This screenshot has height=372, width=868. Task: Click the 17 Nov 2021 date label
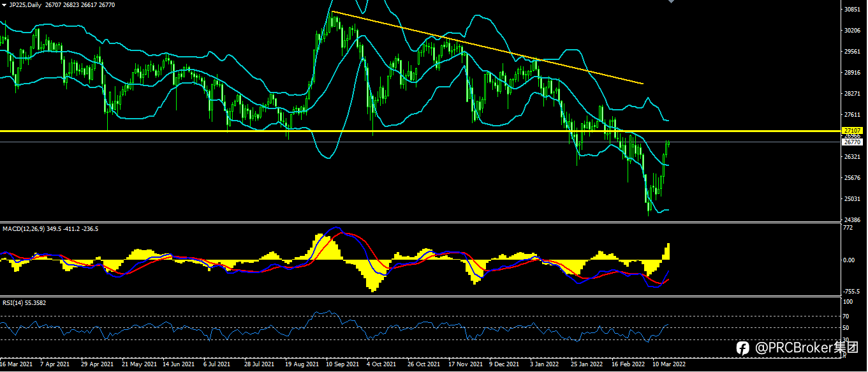tap(464, 364)
